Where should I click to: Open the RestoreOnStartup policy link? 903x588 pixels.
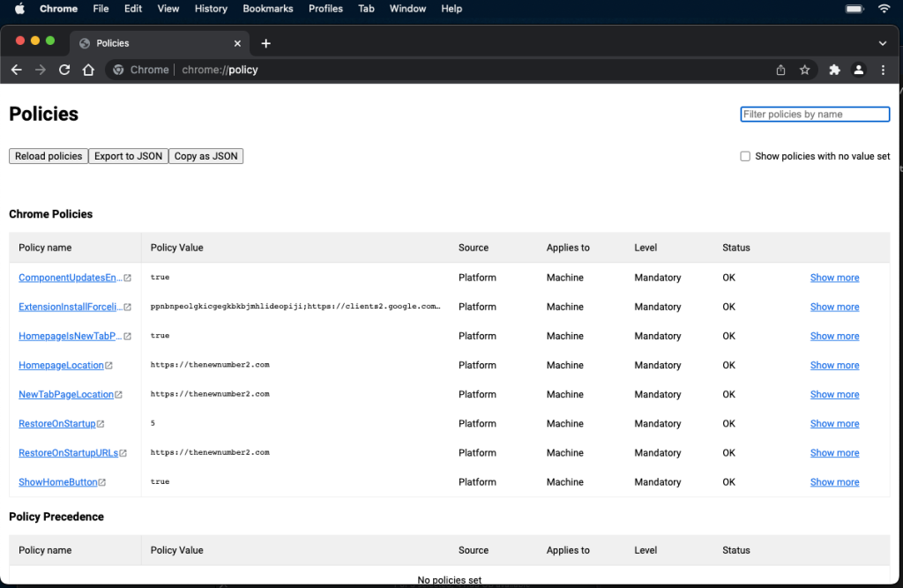pos(57,424)
